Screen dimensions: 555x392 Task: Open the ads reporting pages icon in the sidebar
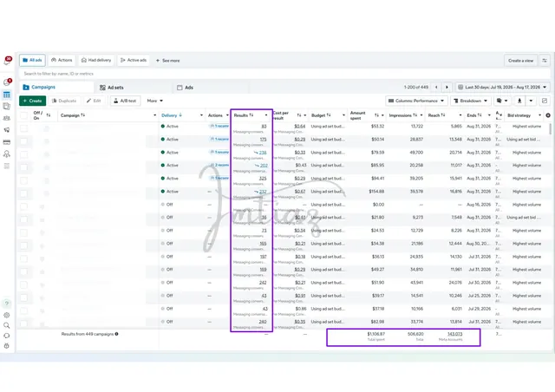7,106
